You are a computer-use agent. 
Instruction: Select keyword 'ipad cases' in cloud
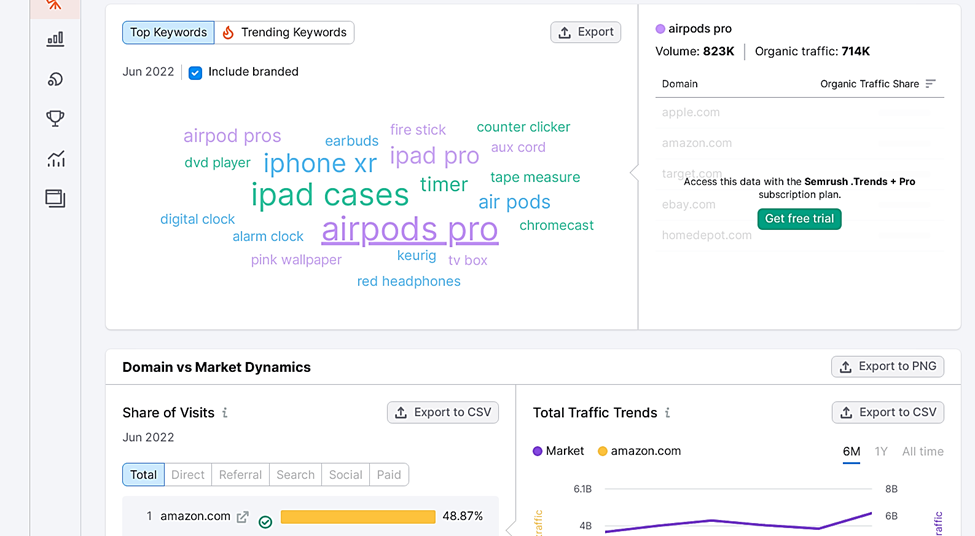[330, 195]
